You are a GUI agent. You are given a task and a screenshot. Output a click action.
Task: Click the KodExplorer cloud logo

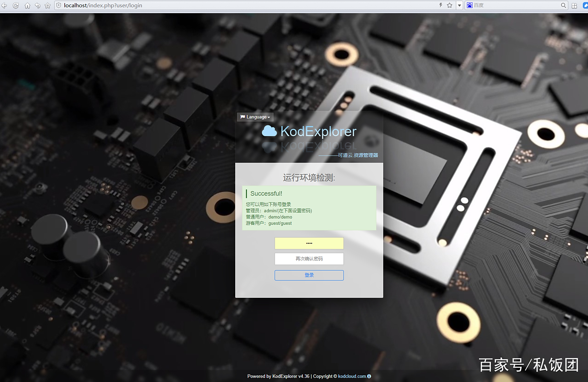[269, 131]
